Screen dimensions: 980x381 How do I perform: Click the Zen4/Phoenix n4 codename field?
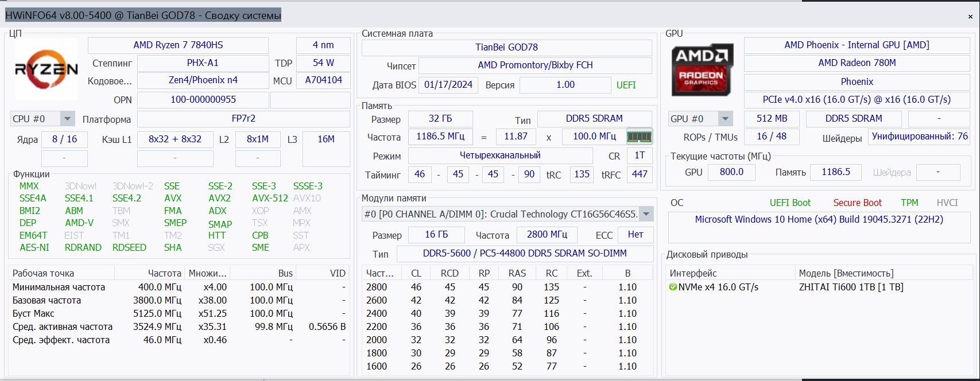click(203, 80)
